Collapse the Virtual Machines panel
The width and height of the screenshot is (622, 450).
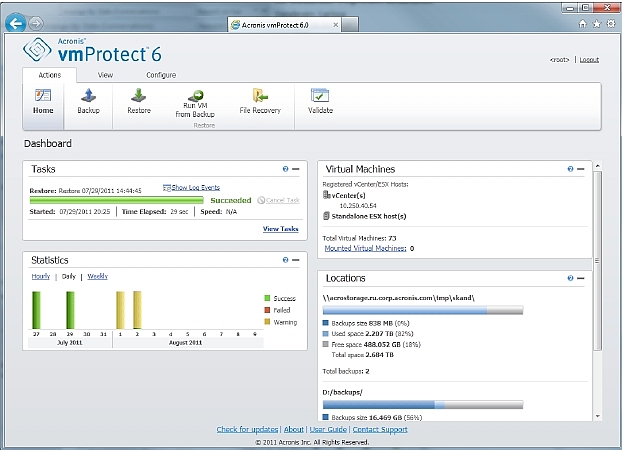(581, 169)
